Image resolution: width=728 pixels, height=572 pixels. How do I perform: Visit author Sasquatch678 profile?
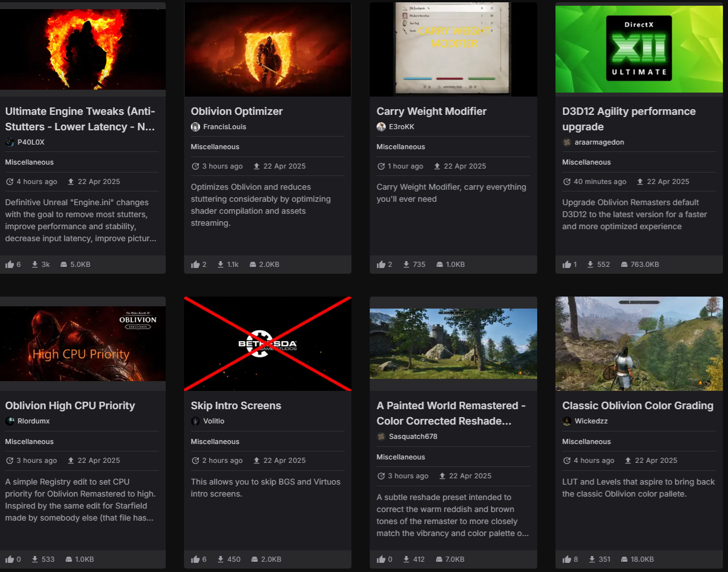tap(413, 437)
